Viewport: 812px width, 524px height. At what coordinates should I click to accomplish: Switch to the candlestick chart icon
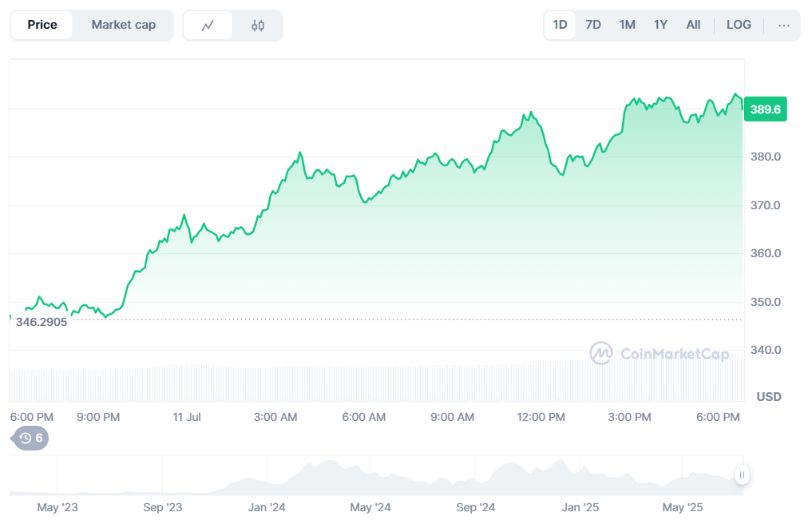[257, 26]
